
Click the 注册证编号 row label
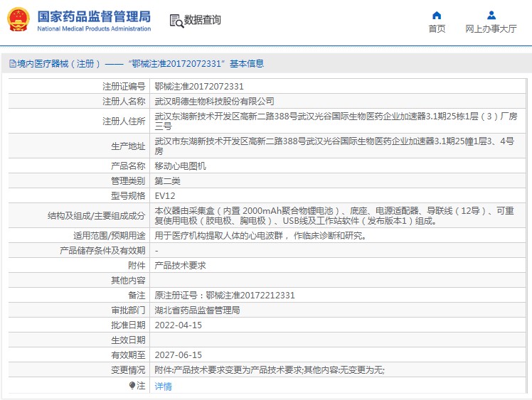[x=124, y=87]
